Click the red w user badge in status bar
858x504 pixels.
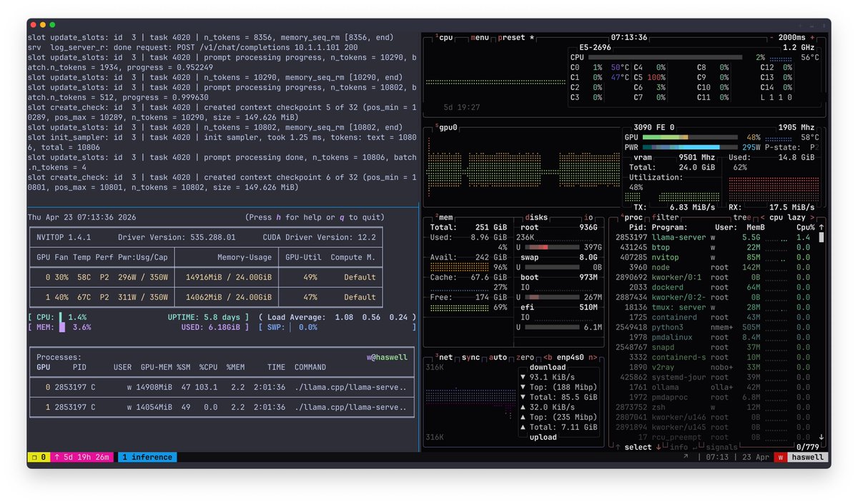(x=781, y=458)
